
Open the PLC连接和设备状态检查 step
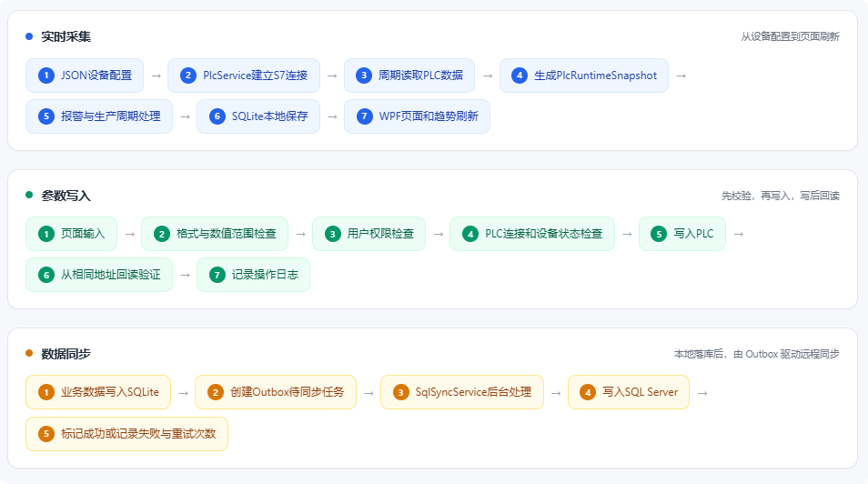(x=532, y=234)
